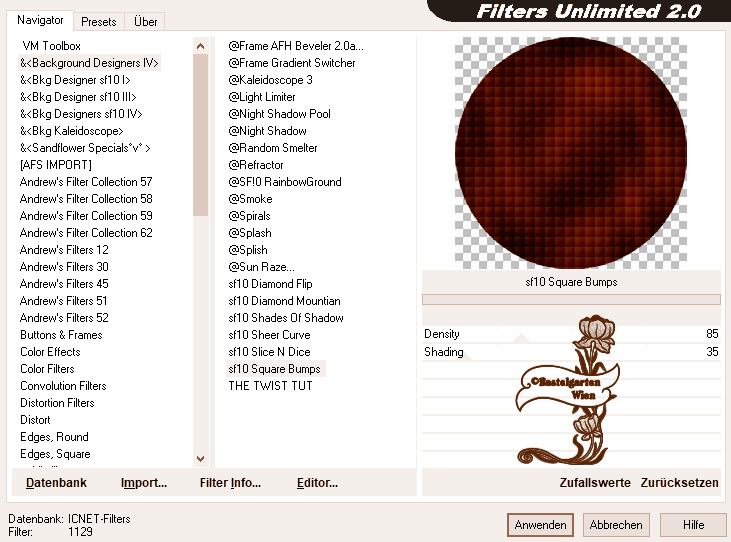Viewport: 731px width, 542px height.
Task: Select &<Background Designers IV> category
Action: click(x=89, y=63)
